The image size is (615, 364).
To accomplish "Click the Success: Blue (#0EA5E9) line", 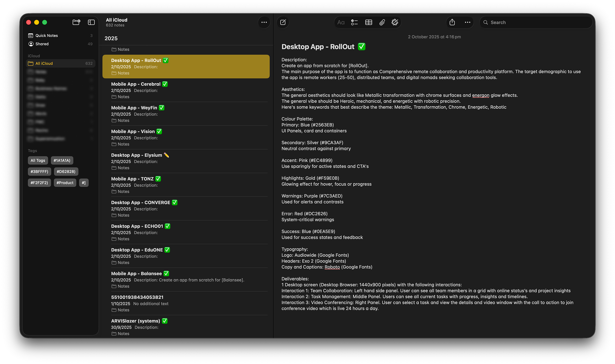I will (308, 232).
